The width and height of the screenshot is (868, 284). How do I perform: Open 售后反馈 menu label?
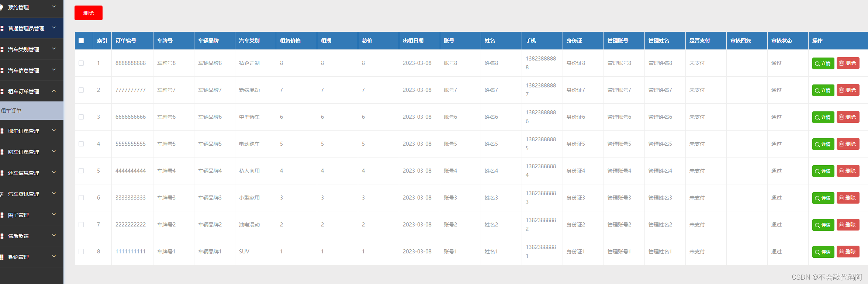pyautogui.click(x=18, y=236)
